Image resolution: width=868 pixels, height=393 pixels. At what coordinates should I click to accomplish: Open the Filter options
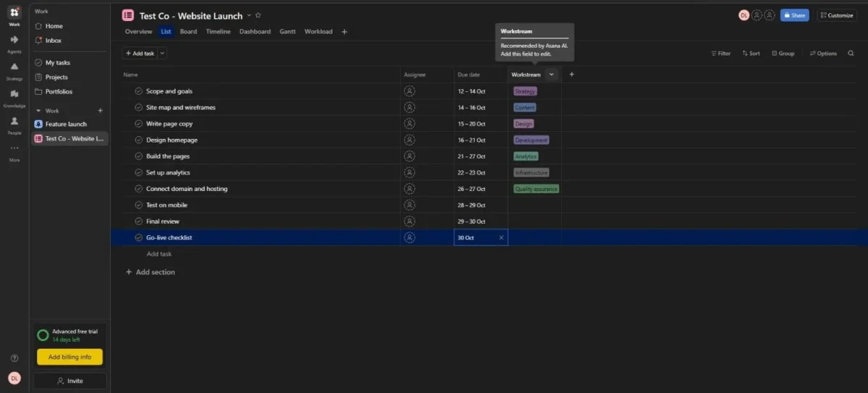click(720, 53)
